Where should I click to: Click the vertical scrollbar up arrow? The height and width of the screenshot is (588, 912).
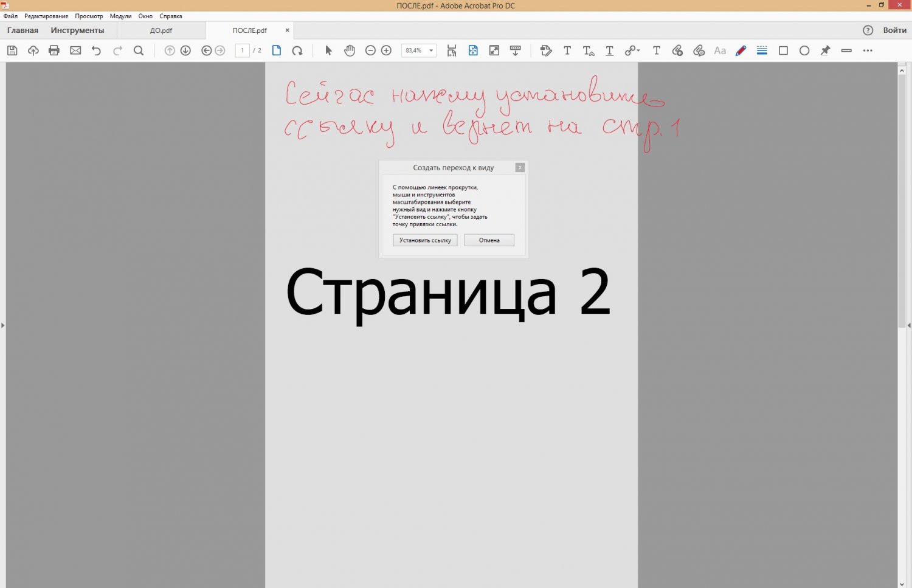tap(902, 71)
